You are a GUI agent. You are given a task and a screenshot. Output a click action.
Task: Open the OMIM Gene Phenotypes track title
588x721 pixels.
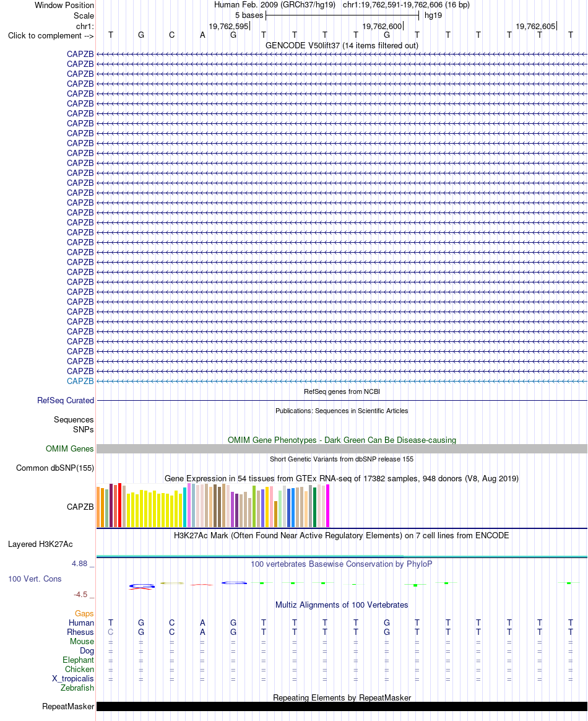click(x=342, y=440)
